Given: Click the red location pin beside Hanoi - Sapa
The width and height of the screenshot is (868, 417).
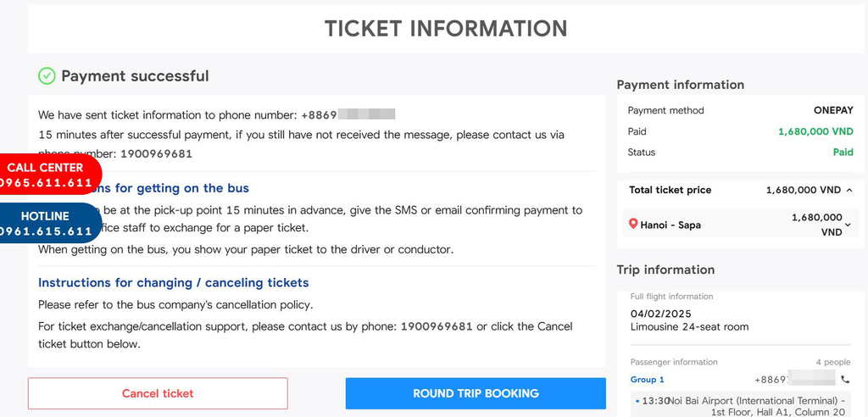Looking at the screenshot, I should click(633, 225).
